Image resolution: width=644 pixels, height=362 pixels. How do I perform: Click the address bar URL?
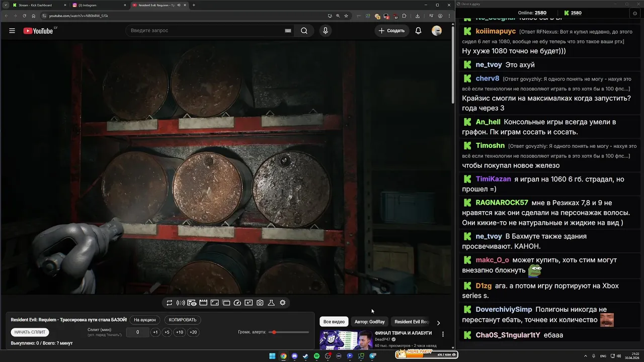click(78, 16)
